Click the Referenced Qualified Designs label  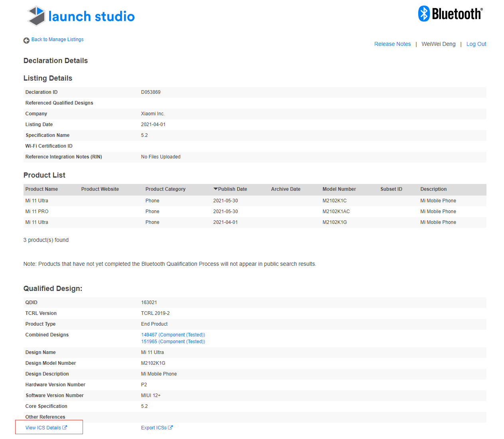59,103
